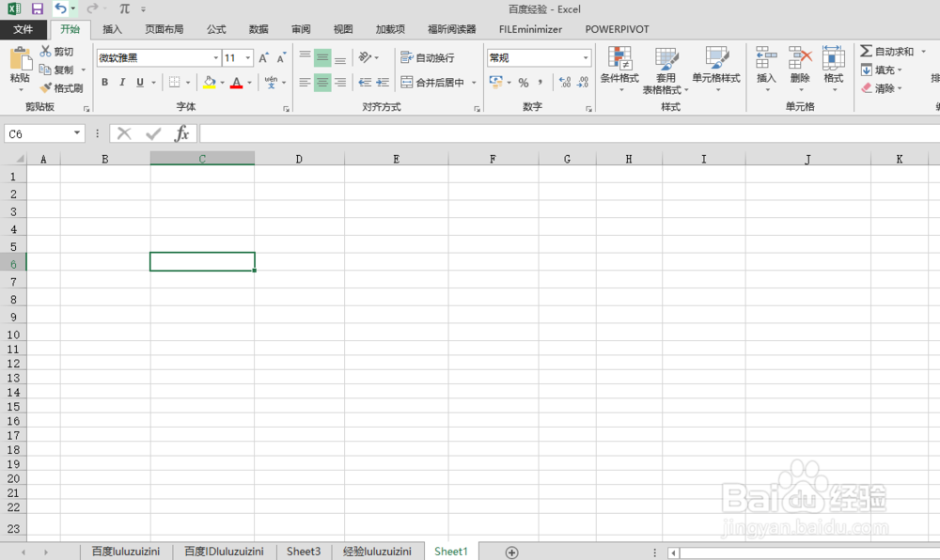The image size is (940, 560).
Task: Switch to the 插入 ribbon tab
Action: pos(112,29)
